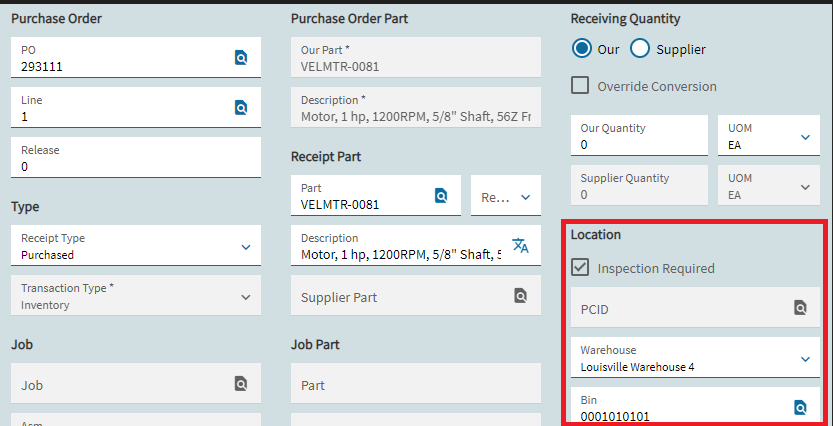This screenshot has width=833, height=426.
Task: Open the Transaction Type dropdown
Action: (246, 296)
